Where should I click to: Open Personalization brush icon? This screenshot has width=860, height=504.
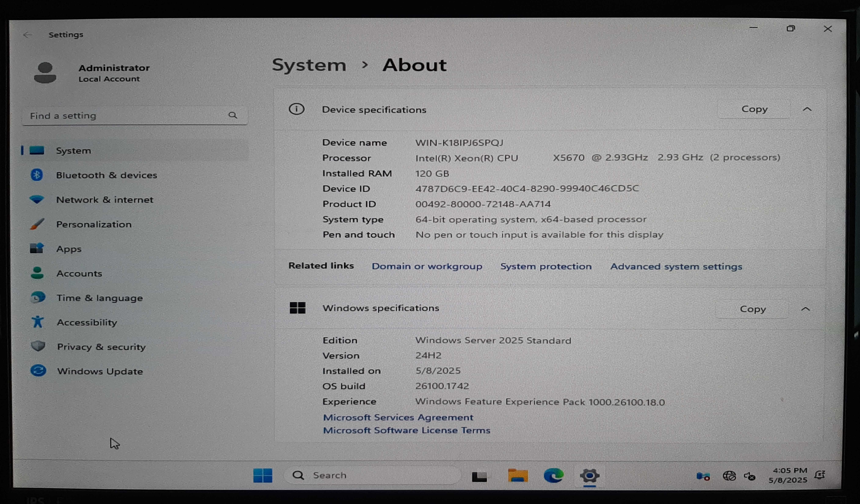pos(37,224)
